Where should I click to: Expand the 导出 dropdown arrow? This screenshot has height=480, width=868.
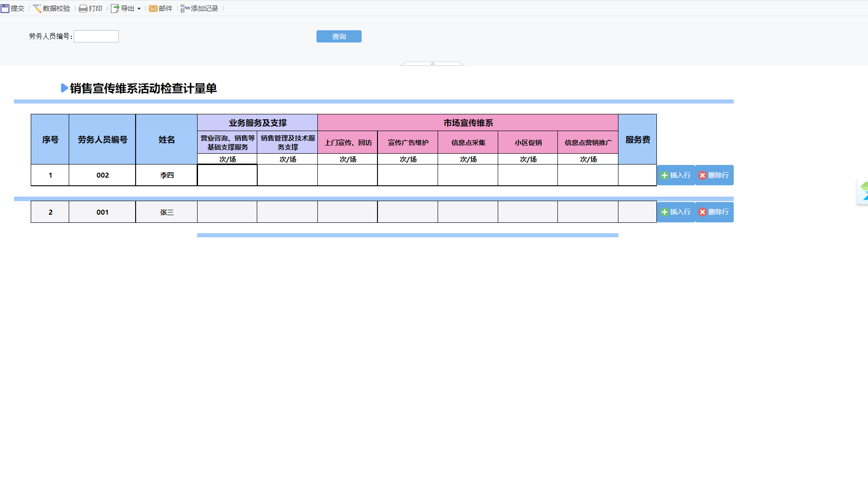point(139,9)
